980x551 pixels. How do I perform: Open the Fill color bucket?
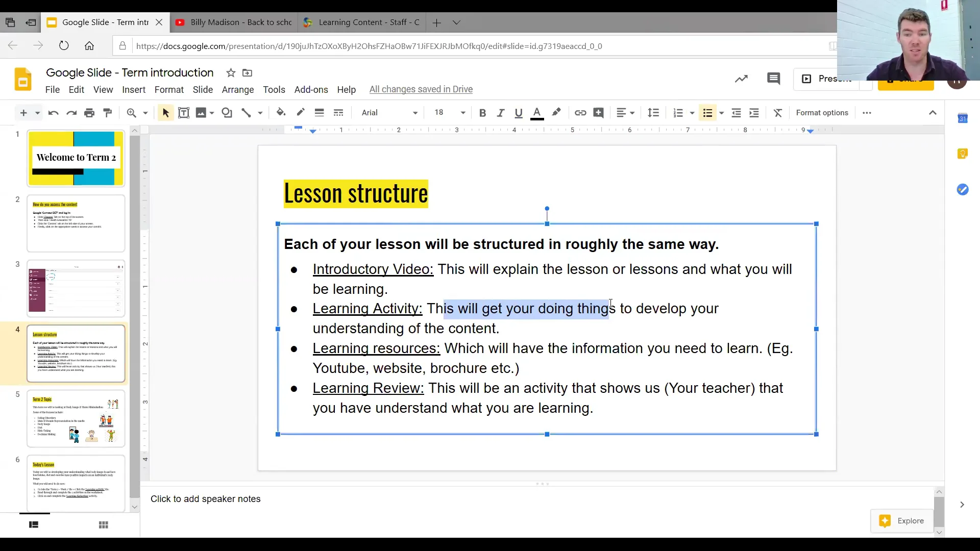pyautogui.click(x=281, y=113)
